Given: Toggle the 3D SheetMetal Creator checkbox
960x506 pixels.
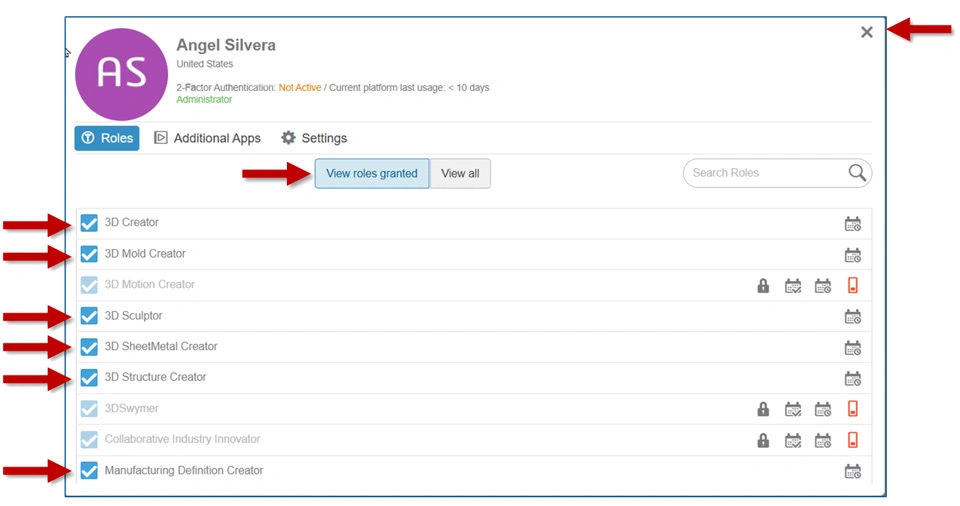Looking at the screenshot, I should [x=89, y=347].
